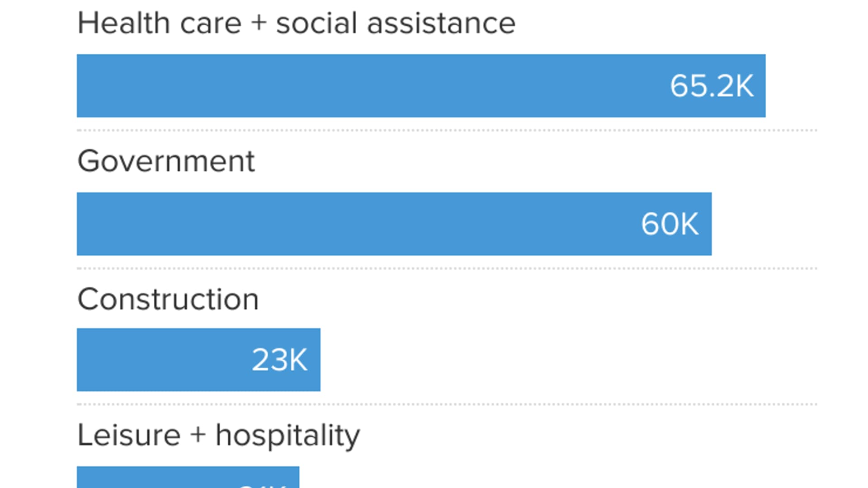
Task: Click the plus sign in the Health care label
Action: click(x=259, y=23)
